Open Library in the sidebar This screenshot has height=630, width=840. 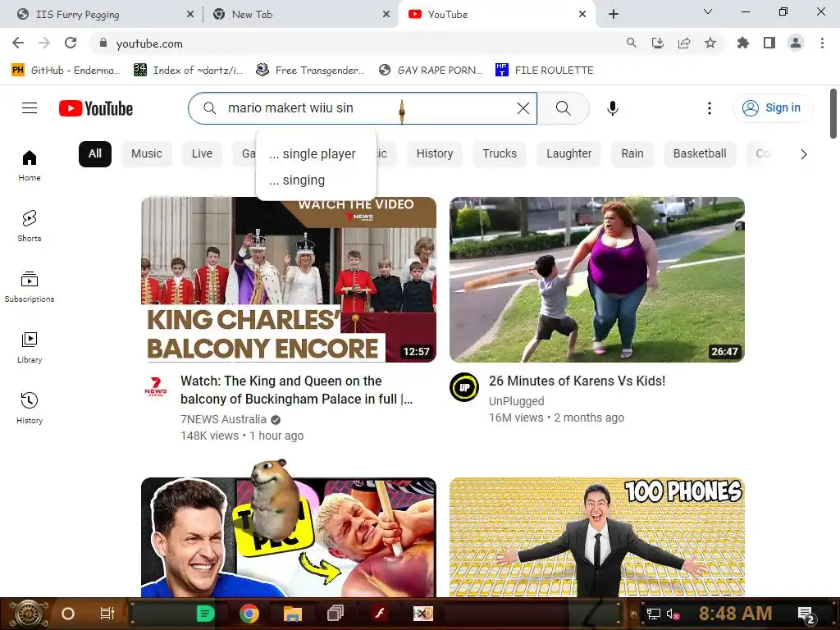point(30,348)
